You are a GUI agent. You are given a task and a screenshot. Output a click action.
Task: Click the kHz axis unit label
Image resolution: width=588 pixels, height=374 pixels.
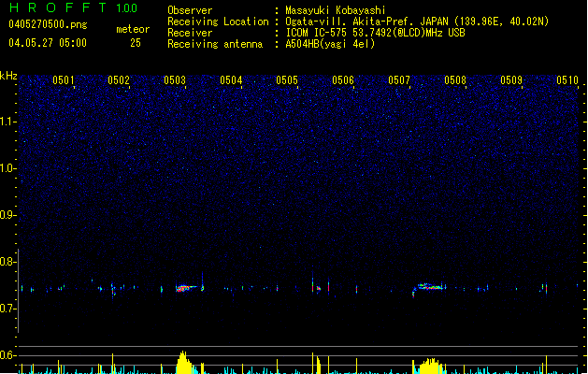tap(8, 76)
